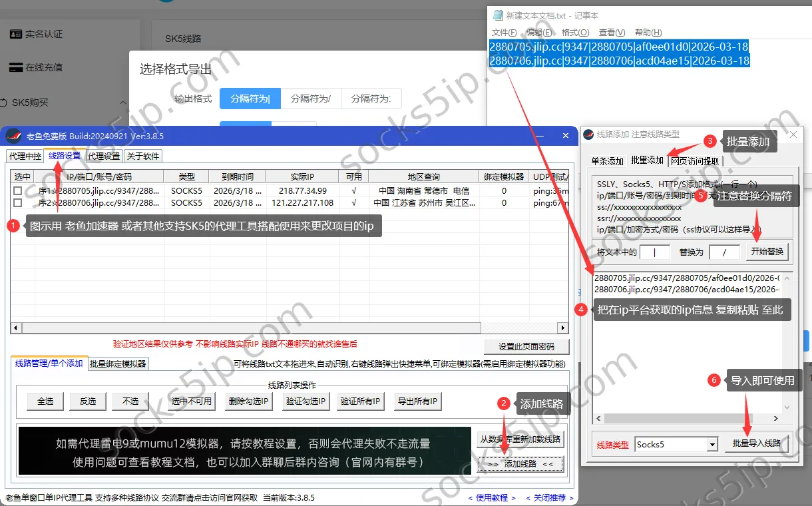The height and width of the screenshot is (506, 812).
Task: Click the 实际IP column header
Action: coord(303,176)
